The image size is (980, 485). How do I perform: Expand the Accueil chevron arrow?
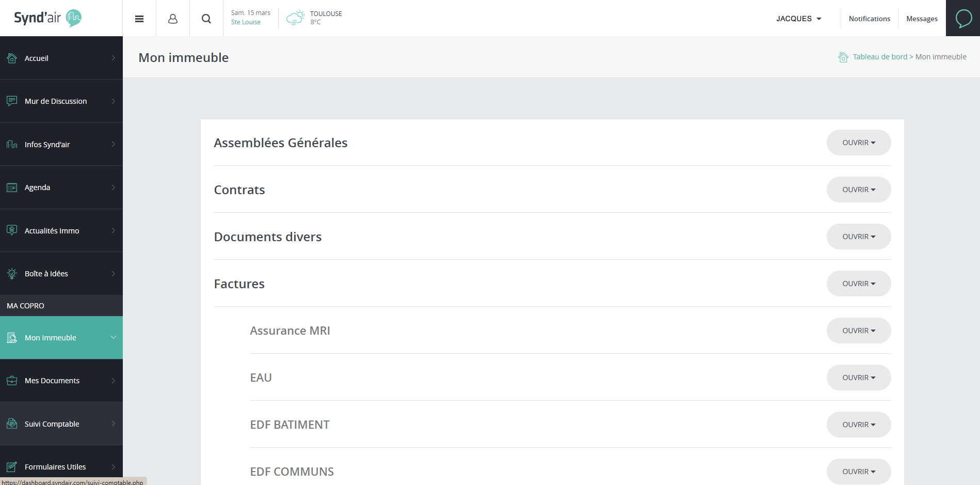[114, 58]
